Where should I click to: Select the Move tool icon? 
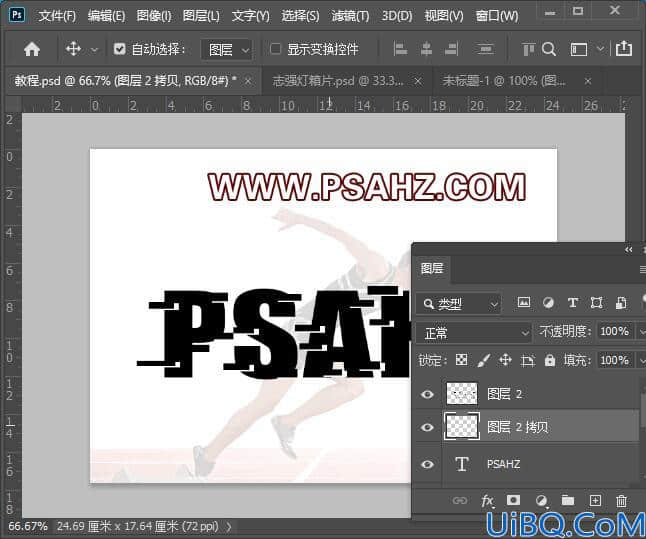tap(73, 49)
